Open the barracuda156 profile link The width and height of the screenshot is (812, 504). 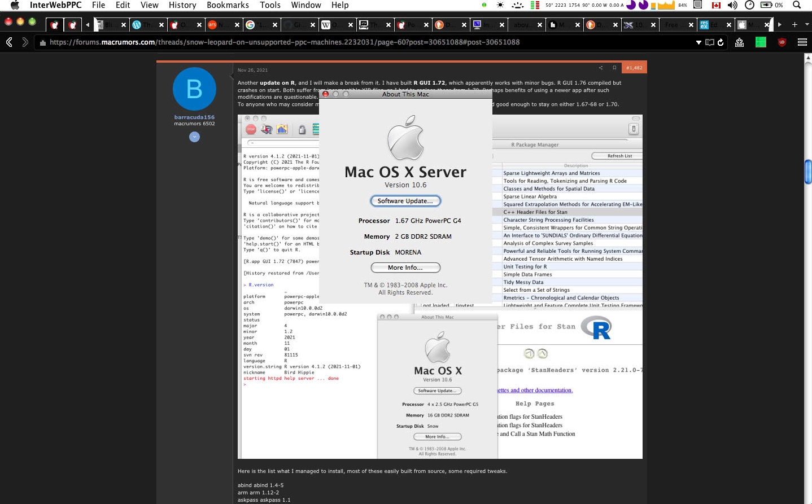pyautogui.click(x=194, y=117)
